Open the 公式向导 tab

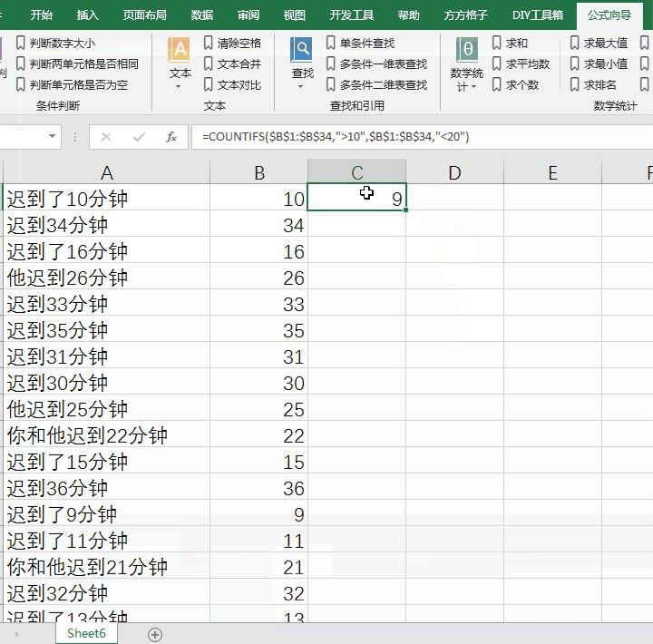click(609, 15)
